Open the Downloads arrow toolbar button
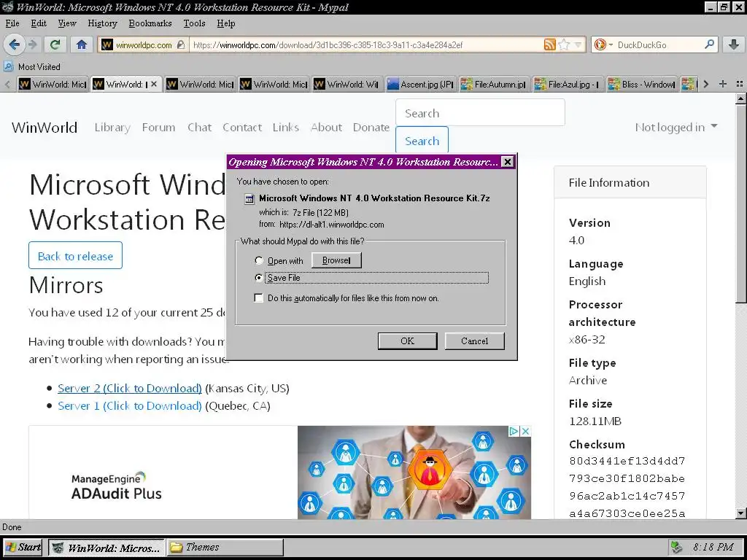 point(734,44)
